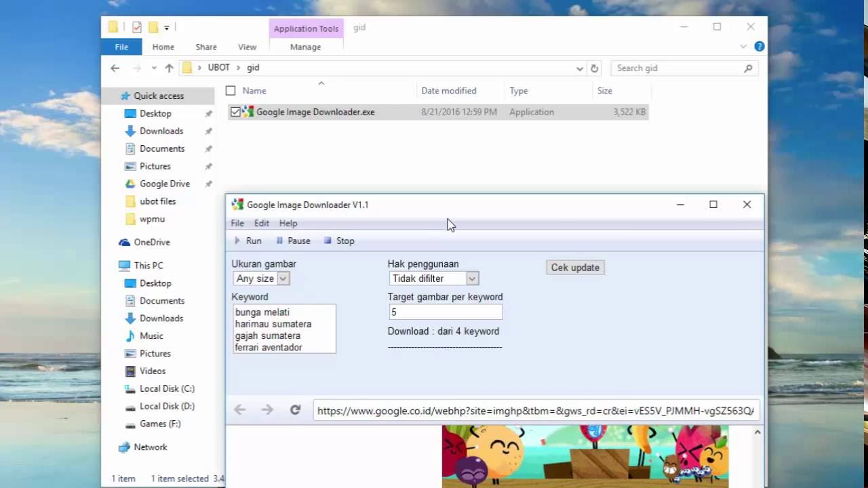Go back in the embedded browser
Viewport: 868px width, 488px height.
point(239,409)
